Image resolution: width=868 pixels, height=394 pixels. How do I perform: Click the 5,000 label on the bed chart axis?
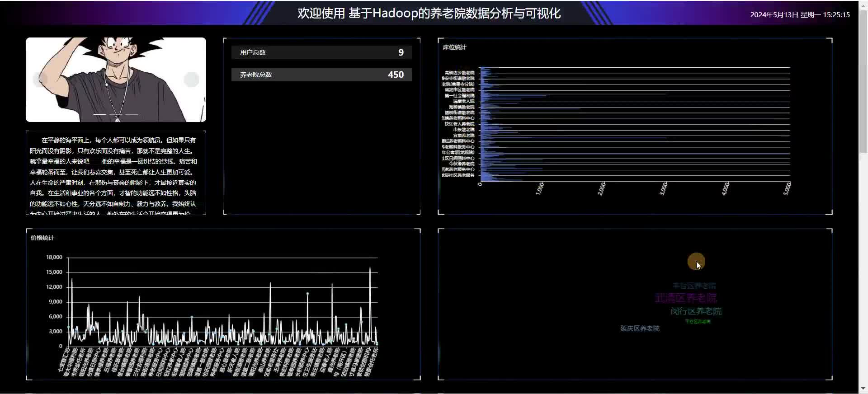[x=787, y=188]
